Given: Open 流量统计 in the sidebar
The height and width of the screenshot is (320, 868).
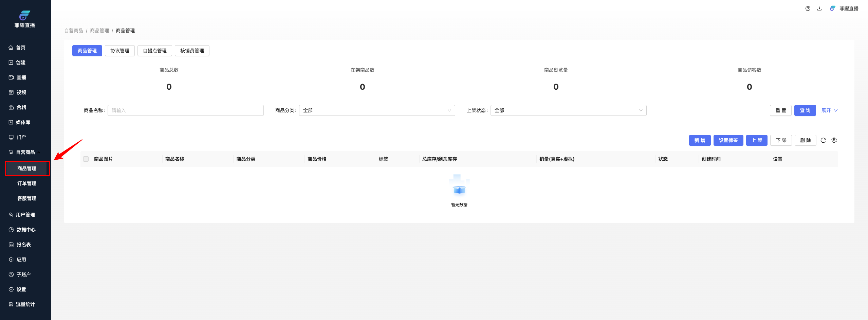Looking at the screenshot, I should 25,304.
